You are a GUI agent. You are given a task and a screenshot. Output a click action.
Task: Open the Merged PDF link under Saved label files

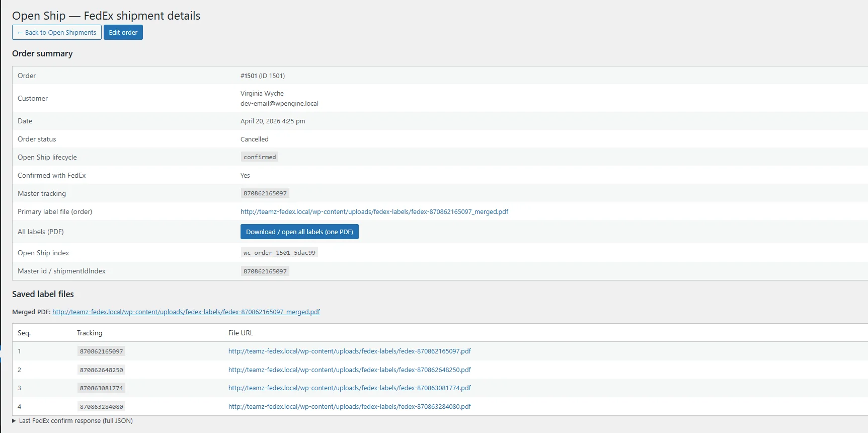point(186,312)
